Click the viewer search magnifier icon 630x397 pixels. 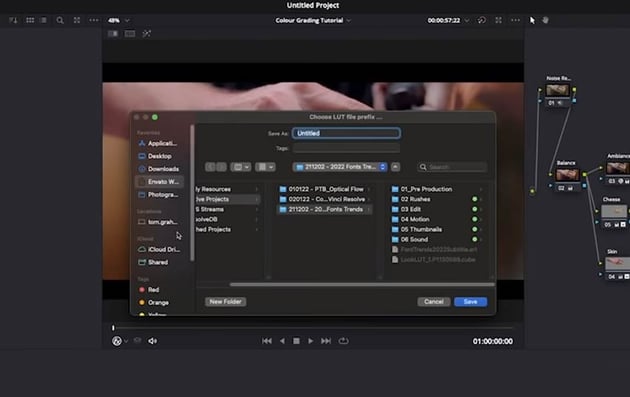pyautogui.click(x=60, y=20)
